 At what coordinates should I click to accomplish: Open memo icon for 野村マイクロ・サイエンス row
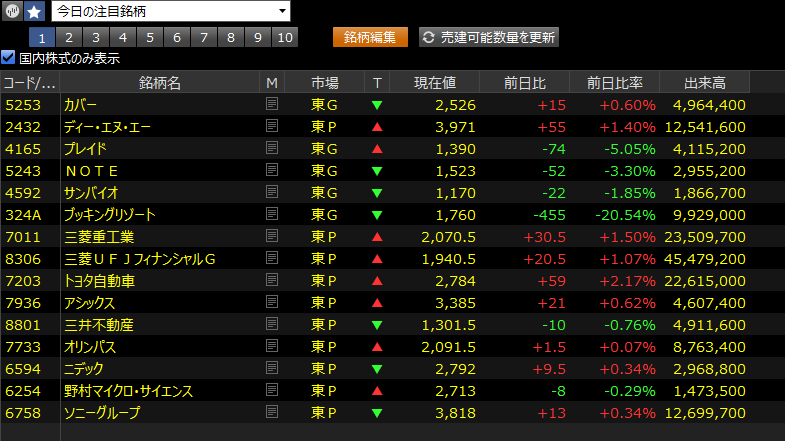point(272,390)
